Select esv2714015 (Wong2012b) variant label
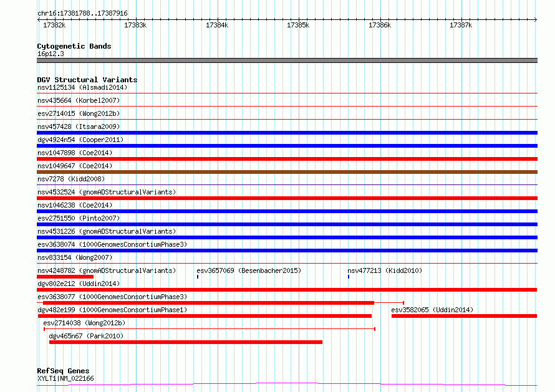The height and width of the screenshot is (392, 555). [79, 113]
